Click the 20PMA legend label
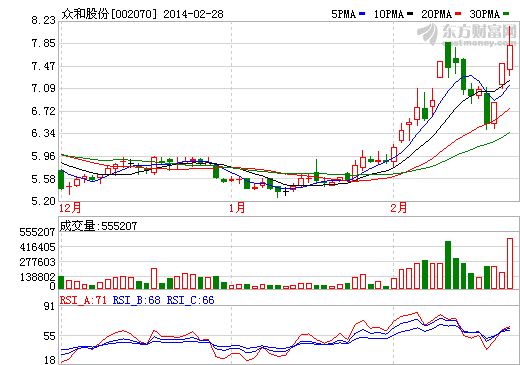Viewport: 520px width, 365px height. [x=437, y=14]
